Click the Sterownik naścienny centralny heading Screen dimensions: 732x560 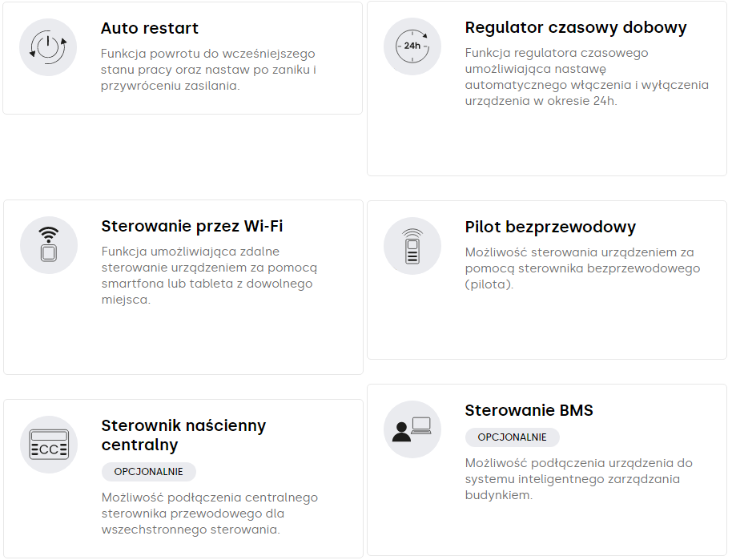tap(183, 435)
